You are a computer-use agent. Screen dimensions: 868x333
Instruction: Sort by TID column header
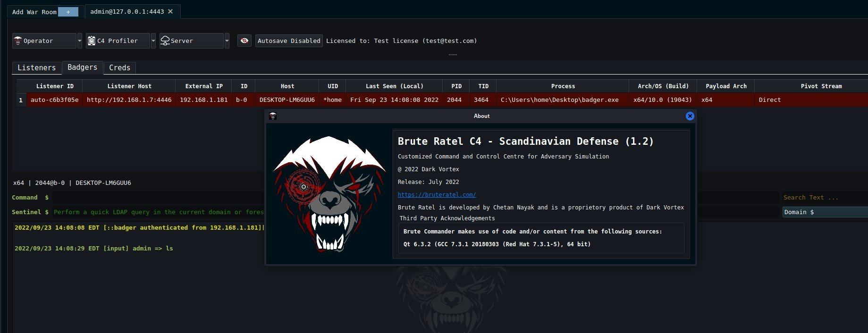[483, 86]
